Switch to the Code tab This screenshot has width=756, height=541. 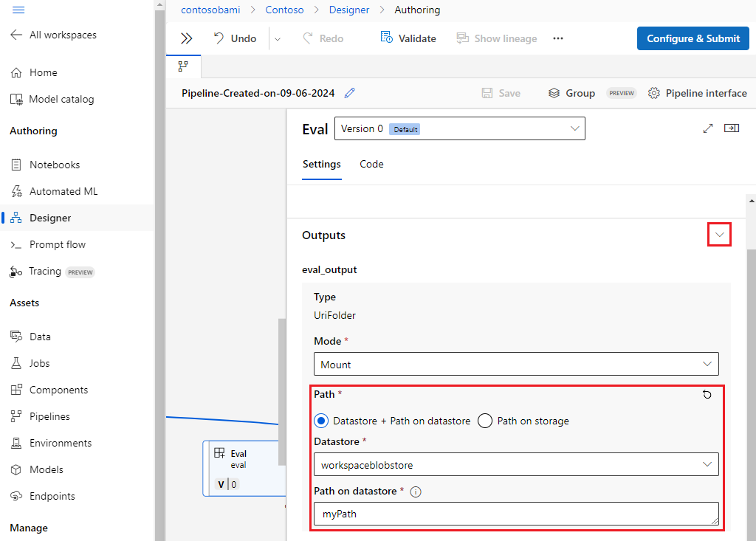click(x=371, y=164)
